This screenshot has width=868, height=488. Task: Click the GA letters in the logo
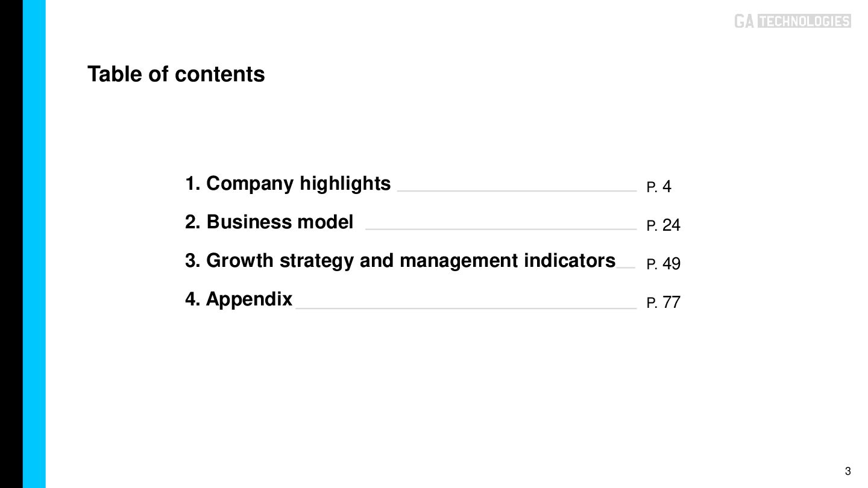click(744, 21)
